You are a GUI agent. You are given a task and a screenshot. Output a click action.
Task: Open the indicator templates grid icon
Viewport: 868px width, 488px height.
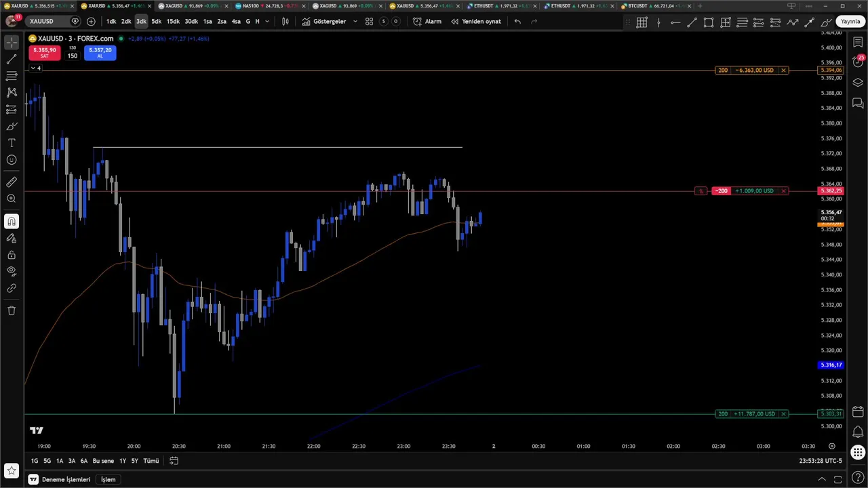click(369, 22)
